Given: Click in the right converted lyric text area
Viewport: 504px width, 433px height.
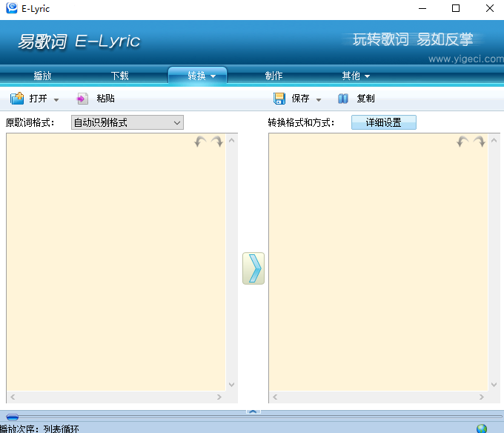Looking at the screenshot, I should pos(378,262).
